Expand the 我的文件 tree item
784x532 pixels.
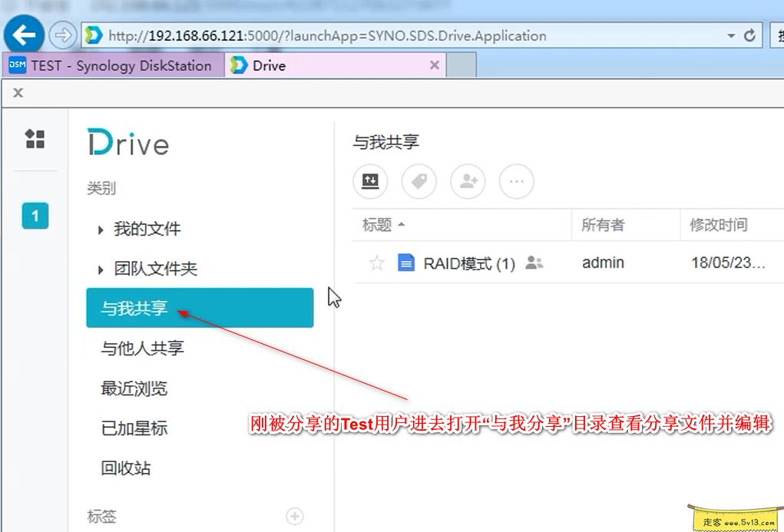tap(101, 229)
